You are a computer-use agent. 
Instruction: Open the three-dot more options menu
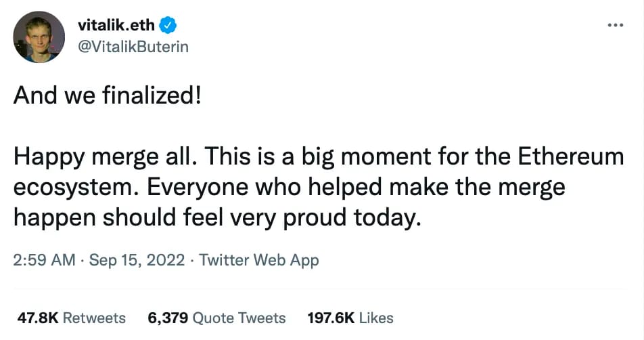coord(614,26)
